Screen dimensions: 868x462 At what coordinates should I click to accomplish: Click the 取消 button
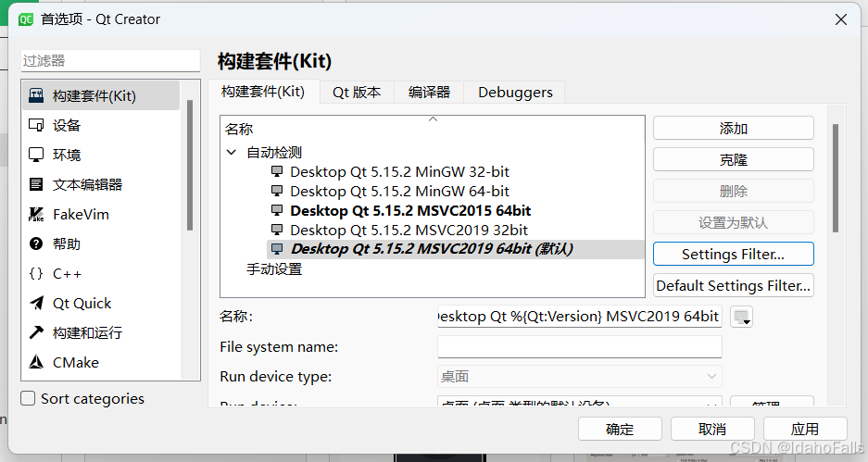point(712,429)
